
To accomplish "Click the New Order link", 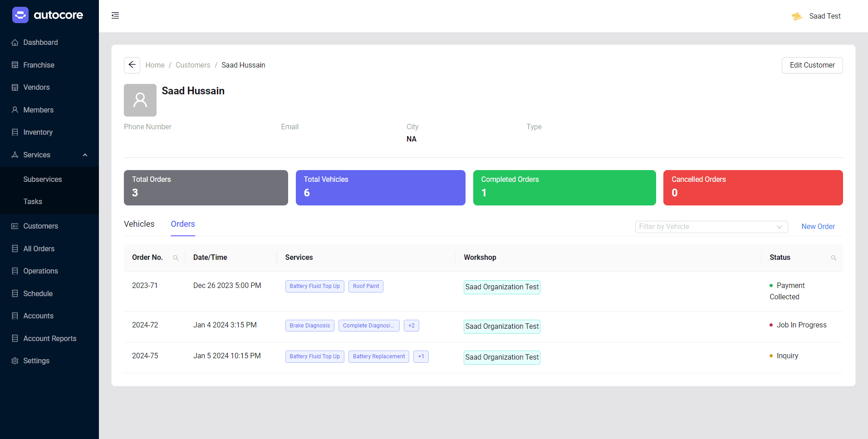I will pyautogui.click(x=818, y=226).
